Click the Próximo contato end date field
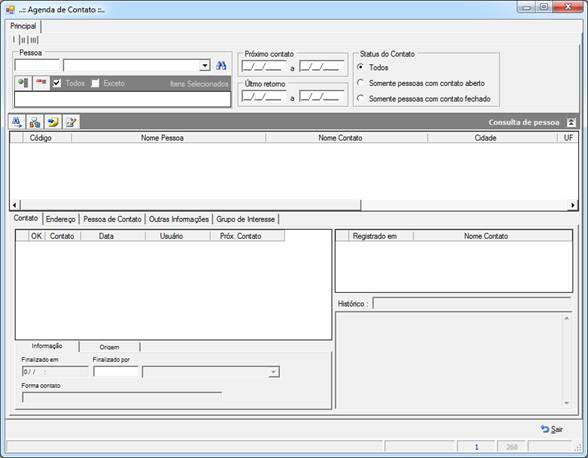Viewport: 588px width, 458px height. tap(321, 67)
